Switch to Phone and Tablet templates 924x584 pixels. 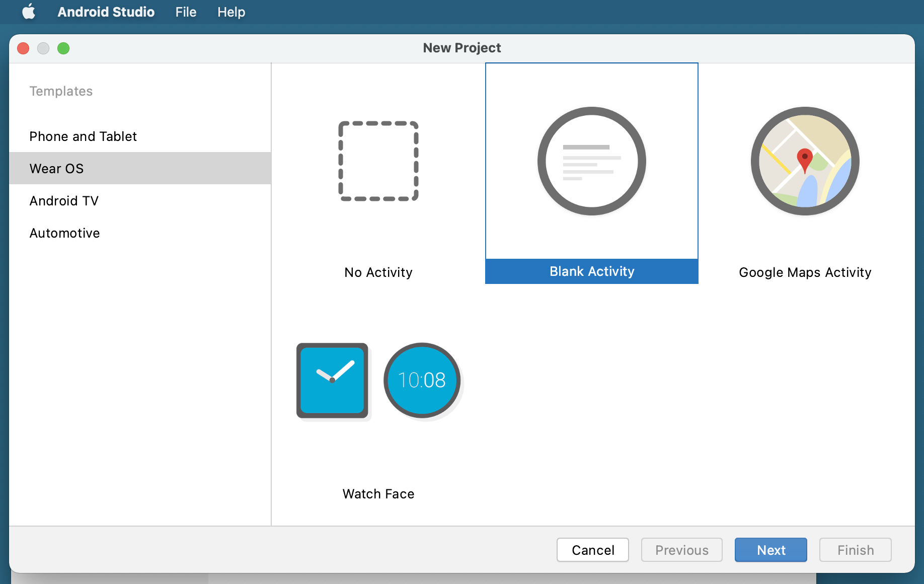pyautogui.click(x=140, y=136)
